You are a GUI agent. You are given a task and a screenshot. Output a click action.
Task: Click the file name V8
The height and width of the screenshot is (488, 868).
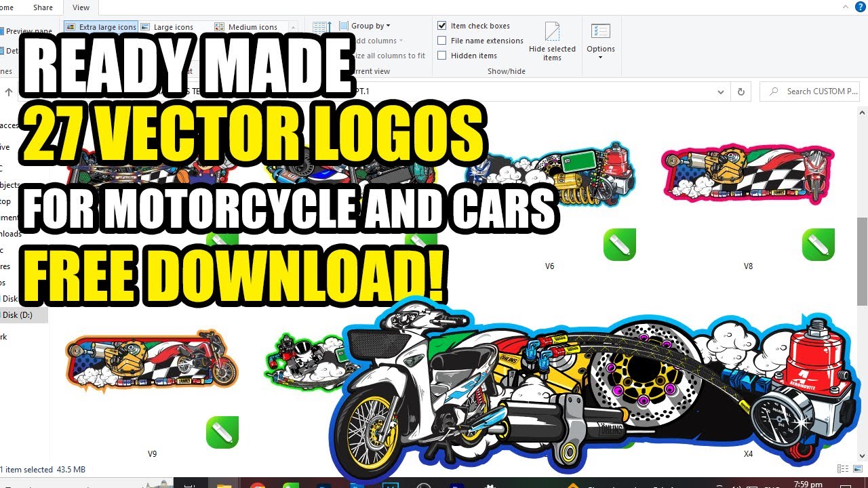[748, 266]
